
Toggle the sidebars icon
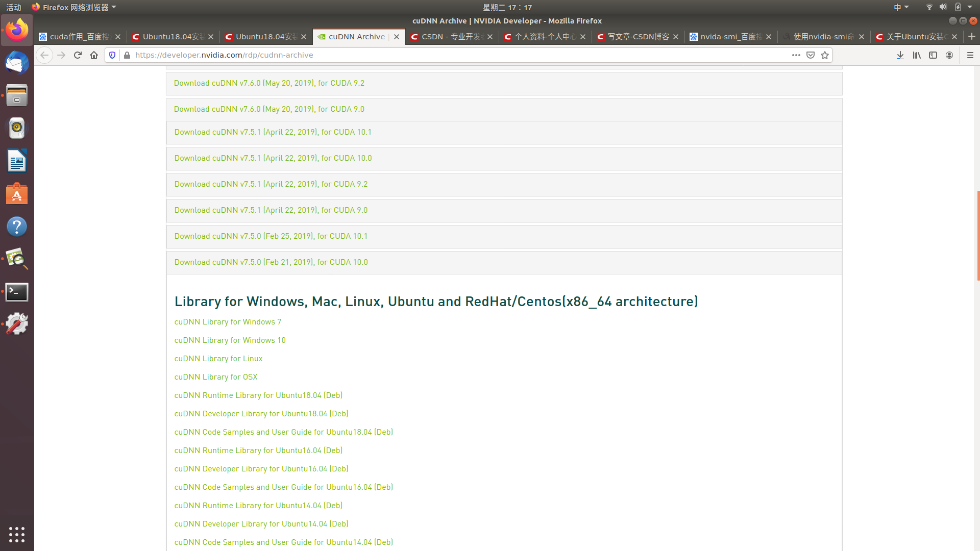click(x=933, y=55)
